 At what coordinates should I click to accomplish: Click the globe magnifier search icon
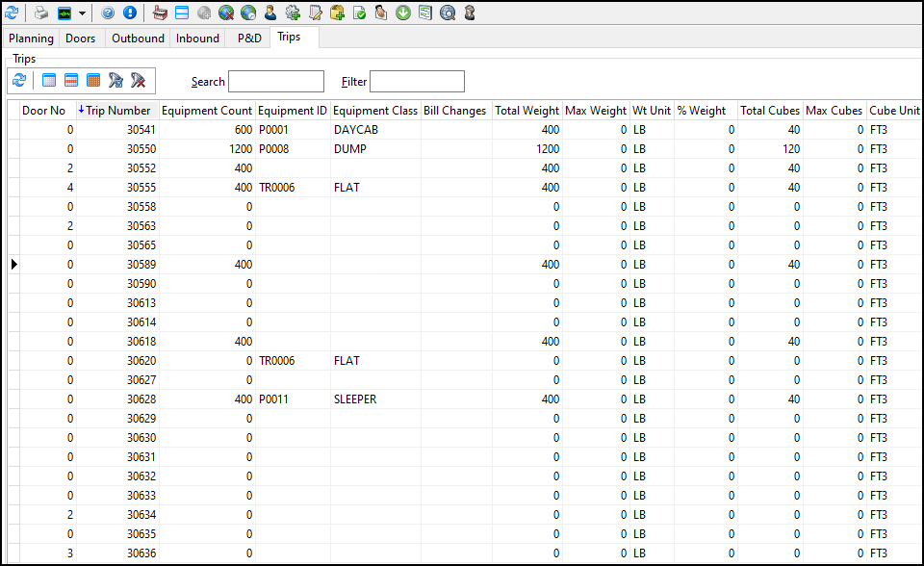click(448, 13)
